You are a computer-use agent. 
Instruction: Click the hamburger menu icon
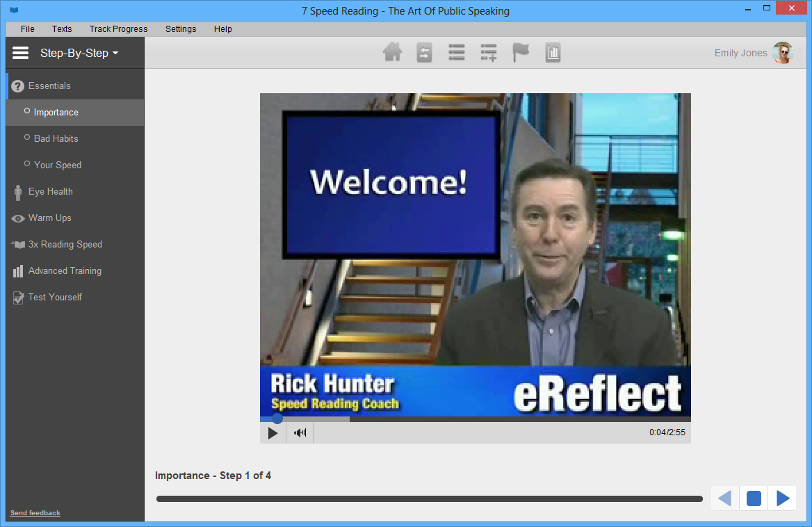[21, 53]
